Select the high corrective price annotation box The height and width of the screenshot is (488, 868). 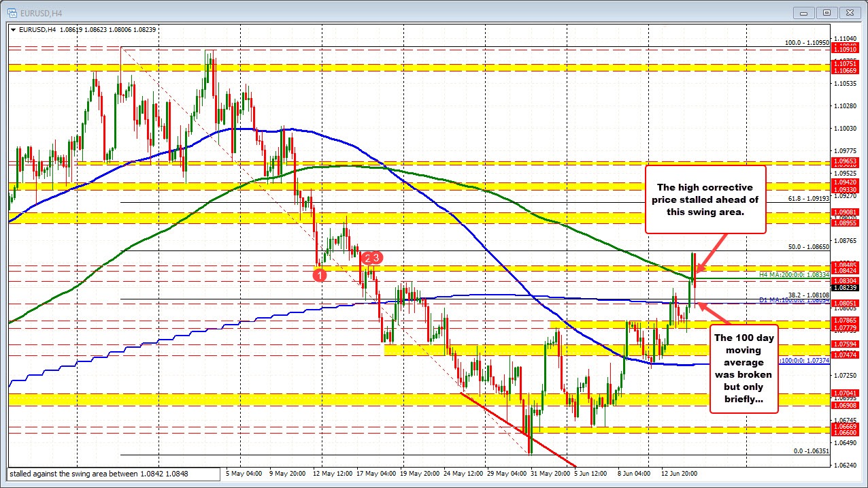click(705, 199)
